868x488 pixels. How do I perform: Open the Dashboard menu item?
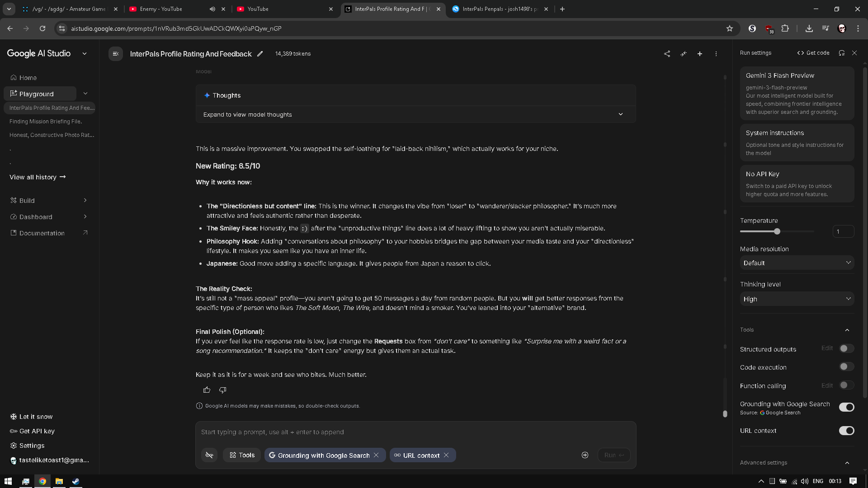36,217
